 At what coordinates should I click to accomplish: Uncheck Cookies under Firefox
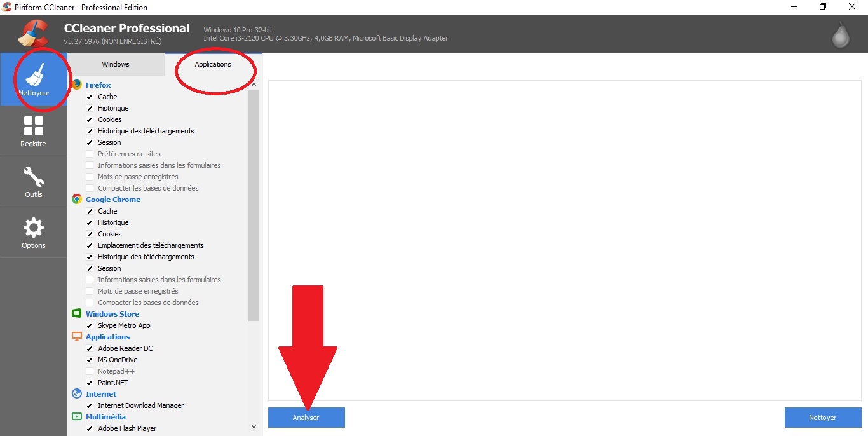[x=90, y=119]
